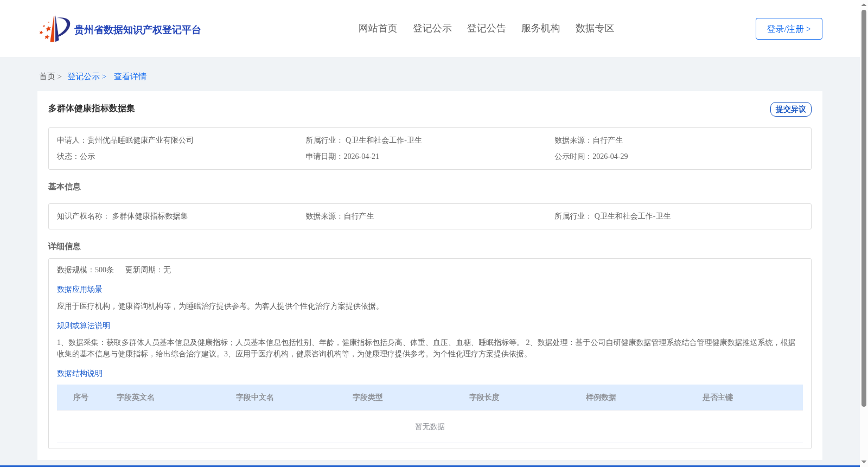Viewport: 868px width, 467px height.
Task: Click the scrollbar up arrow
Action: 864,4
